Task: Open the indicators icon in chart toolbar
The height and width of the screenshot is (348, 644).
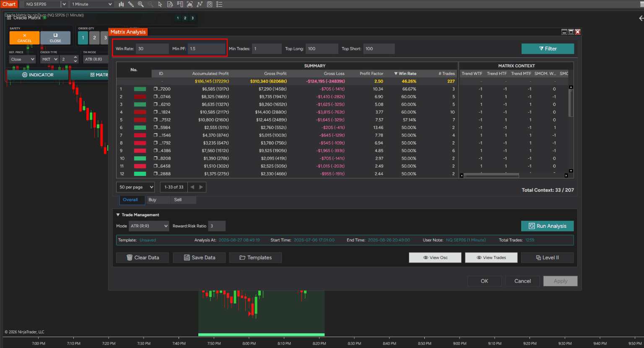Action: (x=190, y=4)
